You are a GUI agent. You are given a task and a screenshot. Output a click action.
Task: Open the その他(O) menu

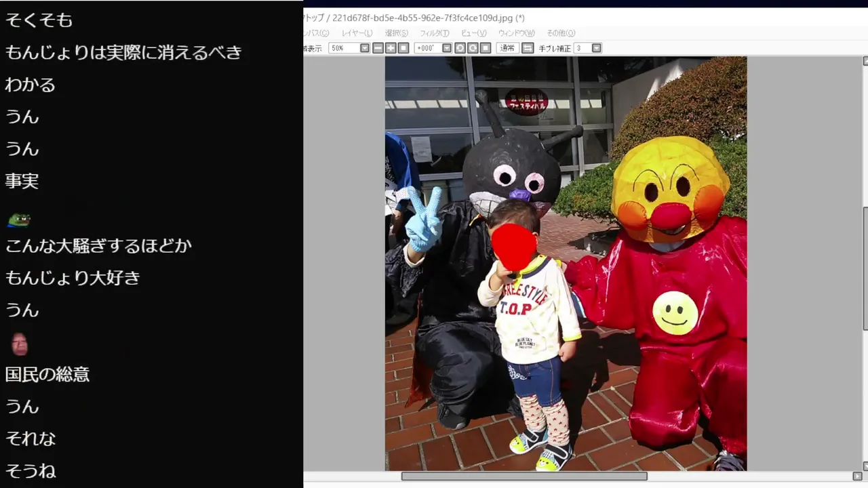[x=561, y=33]
